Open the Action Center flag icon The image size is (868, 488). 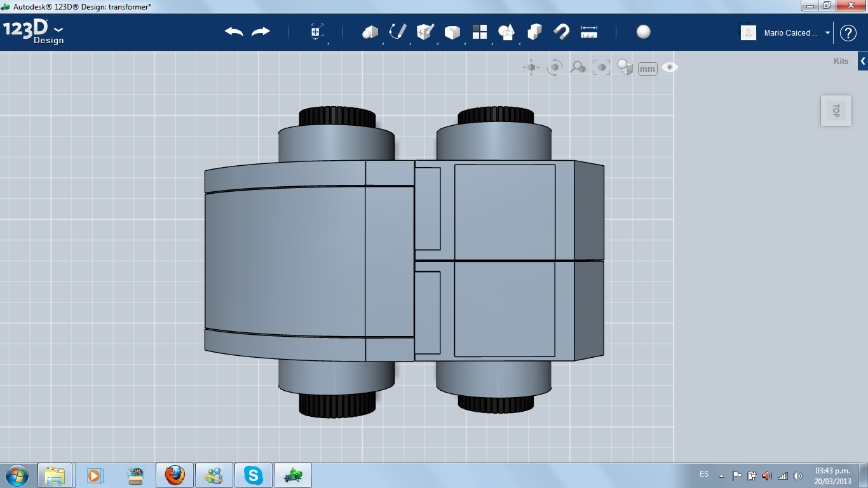(x=737, y=475)
